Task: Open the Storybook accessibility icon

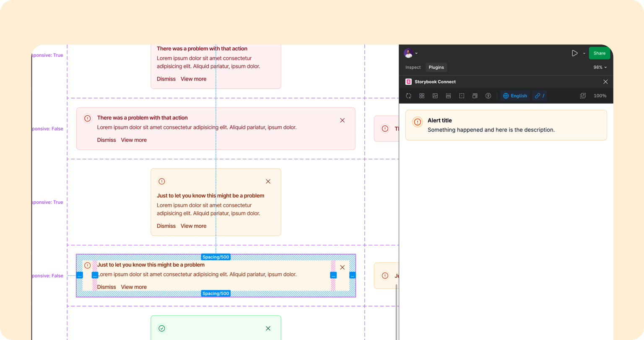Action: point(488,96)
